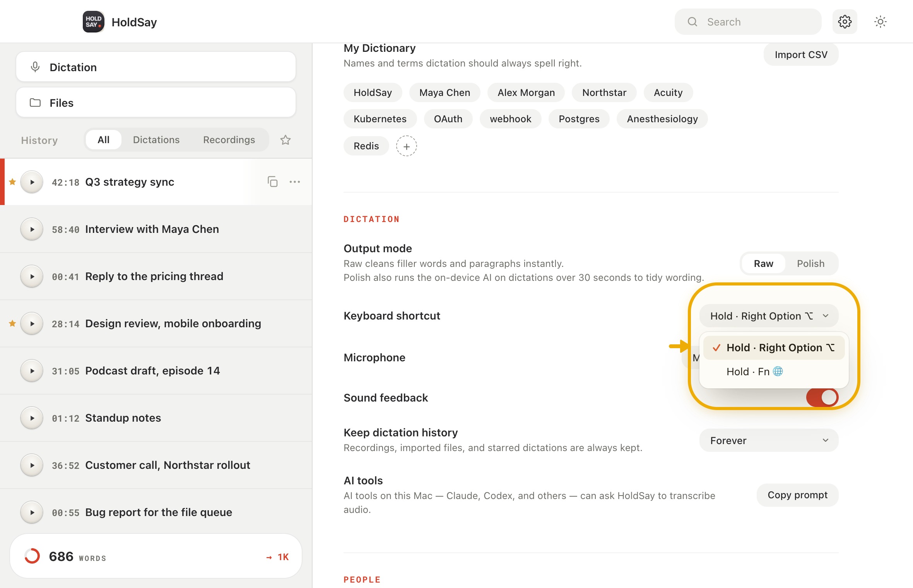Add a new dictionary term with plus

point(406,146)
